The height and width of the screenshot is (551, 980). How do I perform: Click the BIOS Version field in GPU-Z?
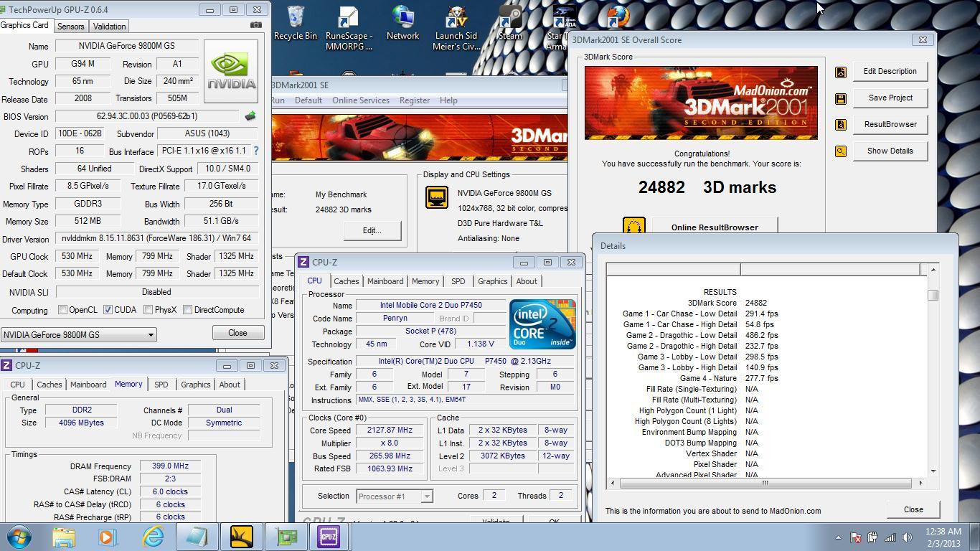[x=147, y=116]
